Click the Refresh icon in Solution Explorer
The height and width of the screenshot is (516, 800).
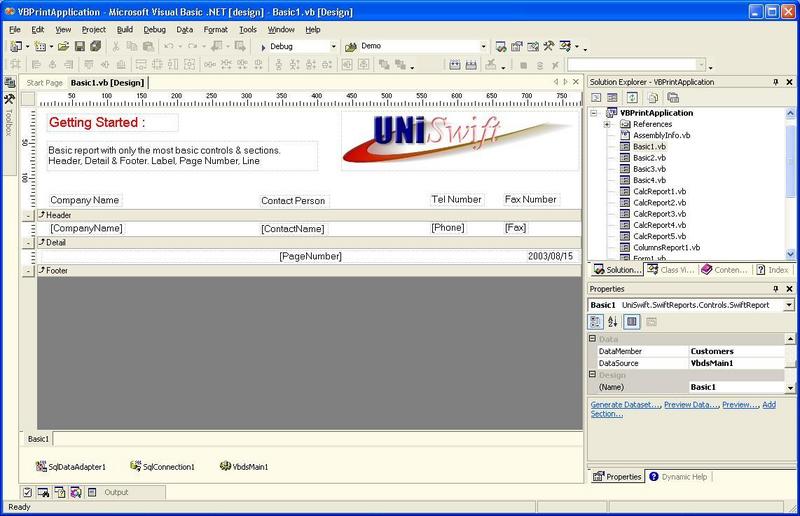(632, 97)
